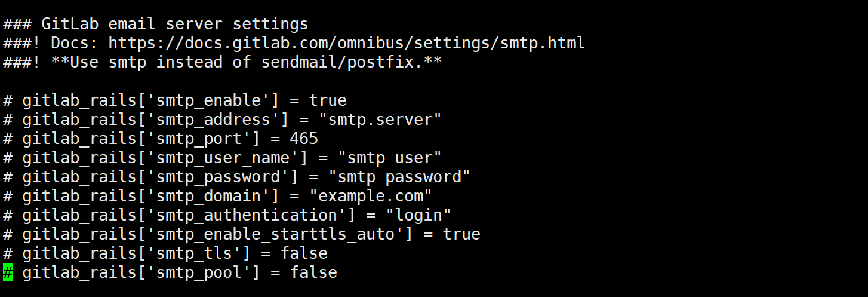The width and height of the screenshot is (868, 297).
Task: Click the smtp_tls false value
Action: point(304,253)
